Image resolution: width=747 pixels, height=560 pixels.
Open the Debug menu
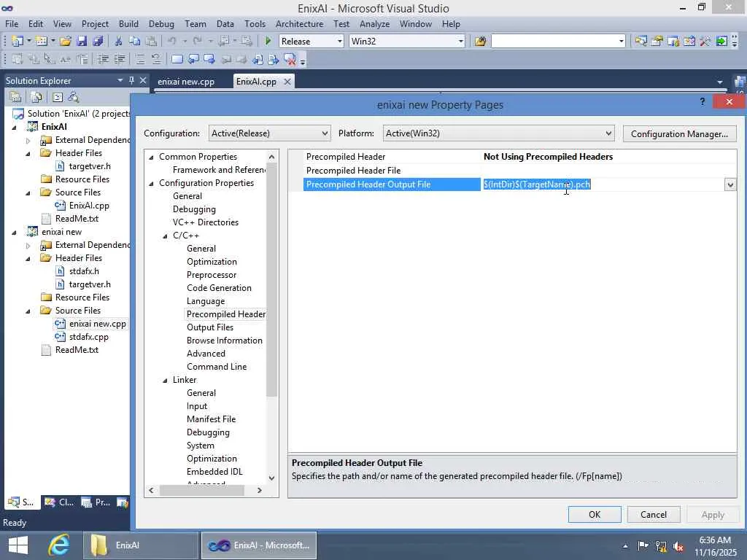pyautogui.click(x=161, y=24)
